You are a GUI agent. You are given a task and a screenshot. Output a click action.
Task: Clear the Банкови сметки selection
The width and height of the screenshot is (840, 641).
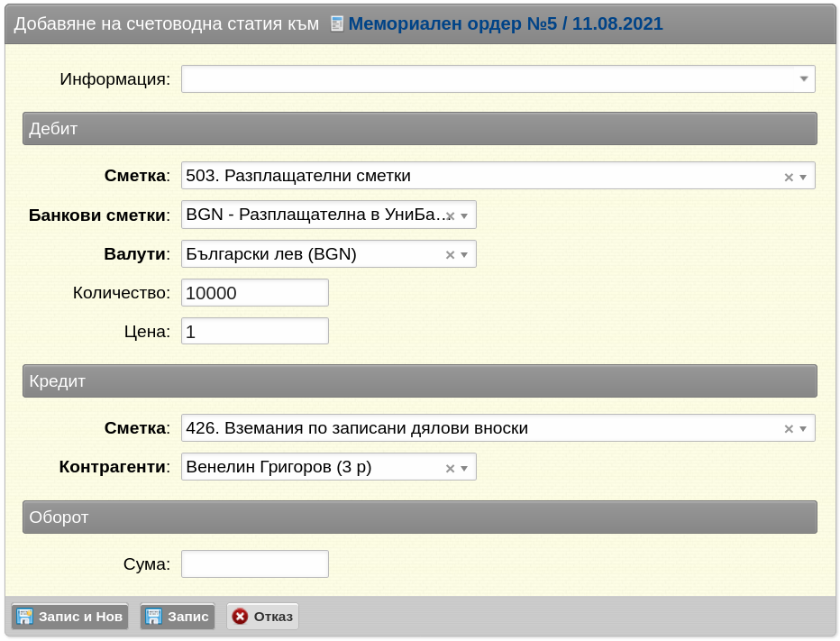[451, 216]
